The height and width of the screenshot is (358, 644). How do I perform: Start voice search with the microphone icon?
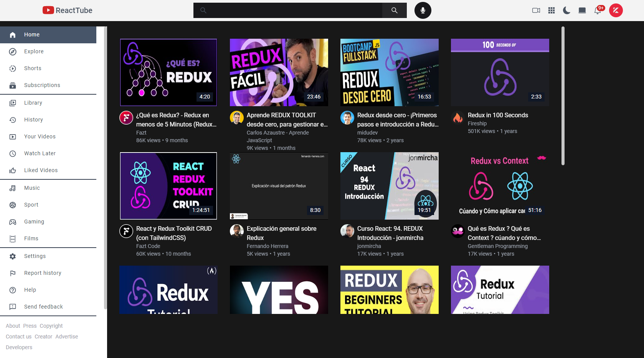click(x=423, y=10)
